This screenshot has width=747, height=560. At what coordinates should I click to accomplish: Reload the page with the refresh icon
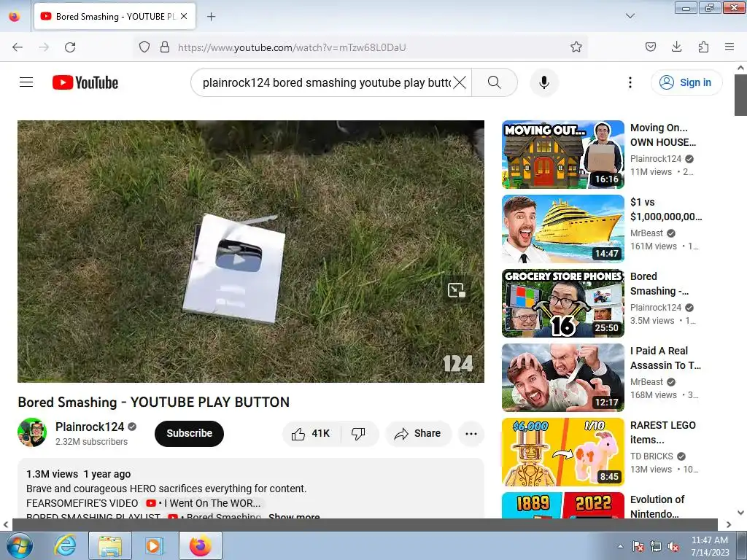70,47
